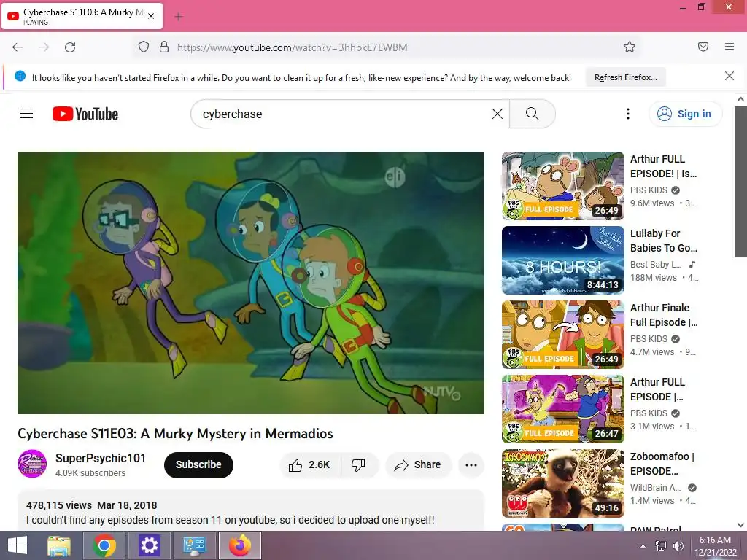Go to YouTube home via logo
The image size is (747, 560).
(x=85, y=114)
